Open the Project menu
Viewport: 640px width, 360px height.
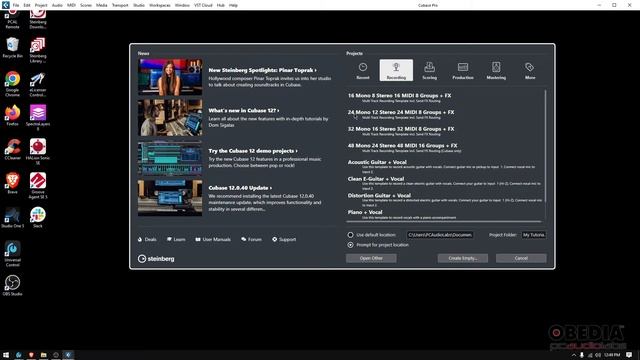[41, 5]
